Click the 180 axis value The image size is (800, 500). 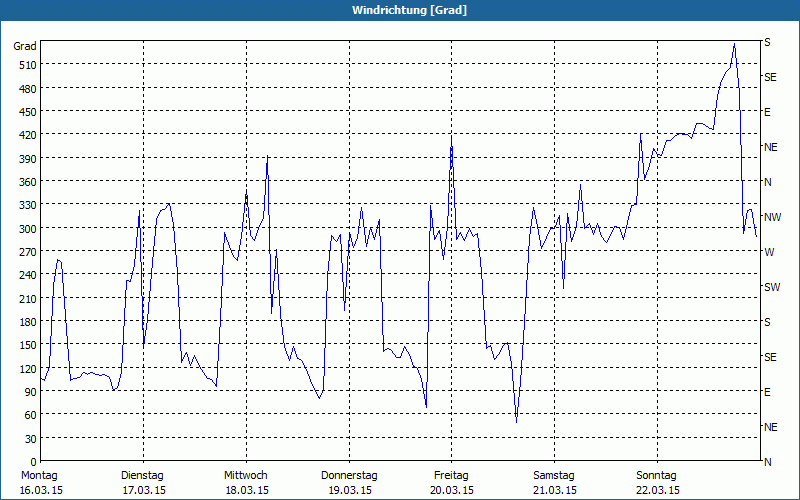coord(28,322)
